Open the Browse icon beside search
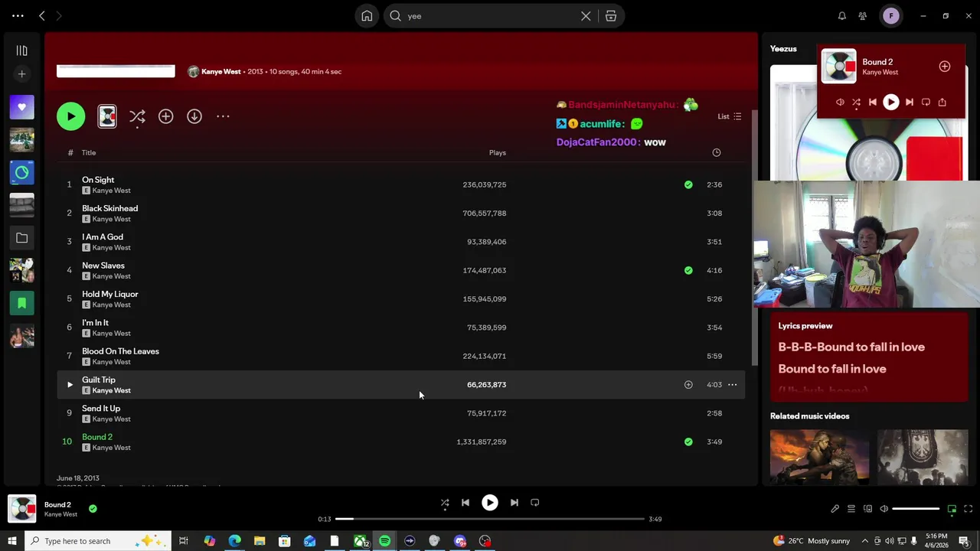 point(611,16)
